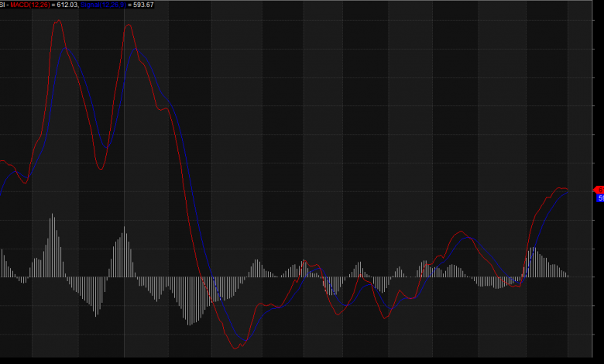604x364 pixels.
Task: Click the first peak of the blue Signal line
Action: tap(67, 49)
